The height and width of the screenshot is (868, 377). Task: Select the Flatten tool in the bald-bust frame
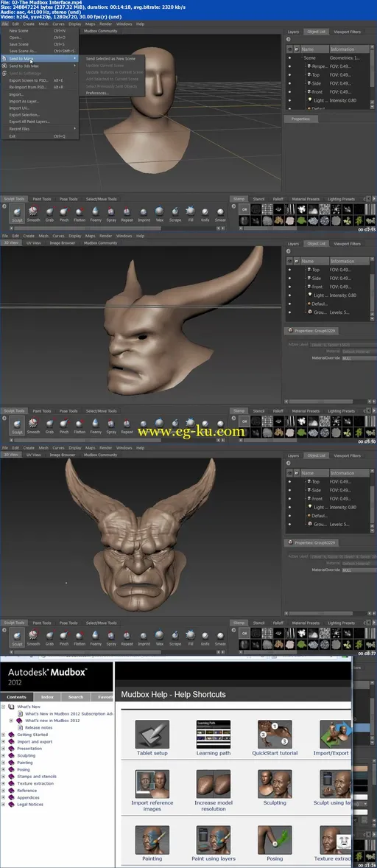(x=80, y=213)
